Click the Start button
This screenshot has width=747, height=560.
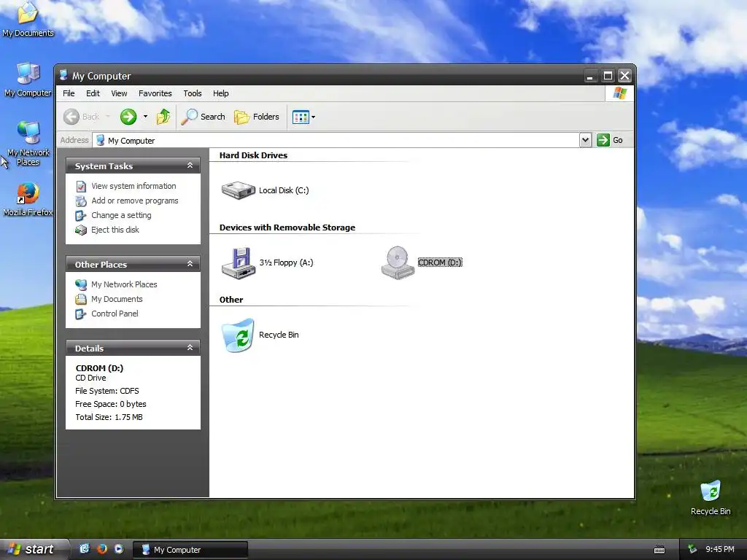(x=34, y=550)
